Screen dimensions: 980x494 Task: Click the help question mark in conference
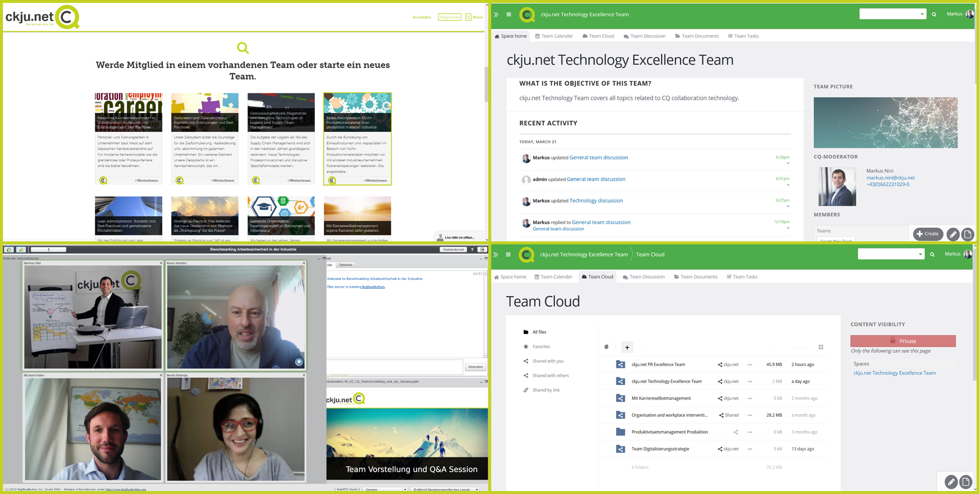[472, 250]
